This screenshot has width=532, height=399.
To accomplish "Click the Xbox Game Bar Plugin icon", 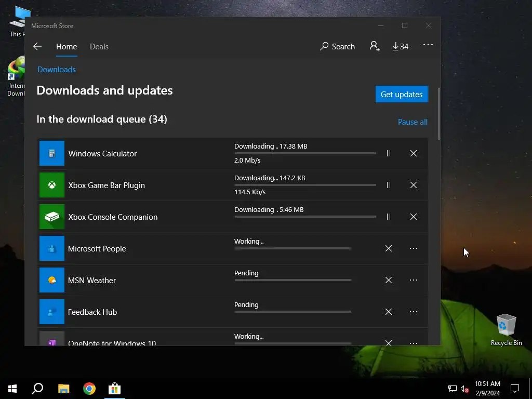I will coord(52,185).
